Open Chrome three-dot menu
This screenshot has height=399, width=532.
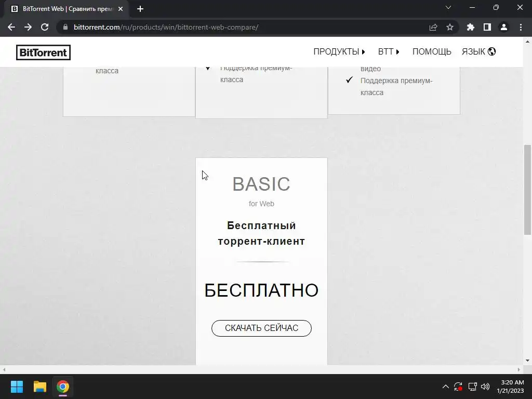[521, 27]
